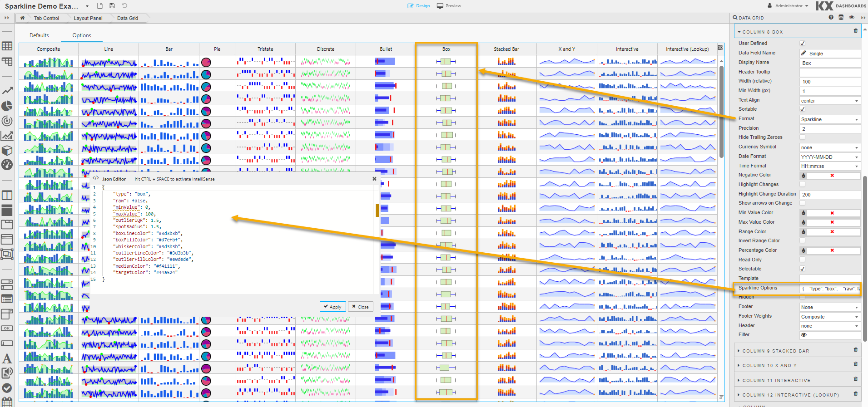Open the Format dropdown showing Sparkline
868x407 pixels.
pyautogui.click(x=830, y=119)
